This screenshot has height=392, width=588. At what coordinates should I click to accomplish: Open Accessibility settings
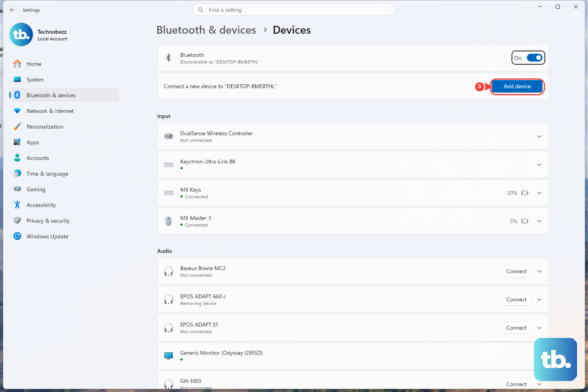point(64,205)
